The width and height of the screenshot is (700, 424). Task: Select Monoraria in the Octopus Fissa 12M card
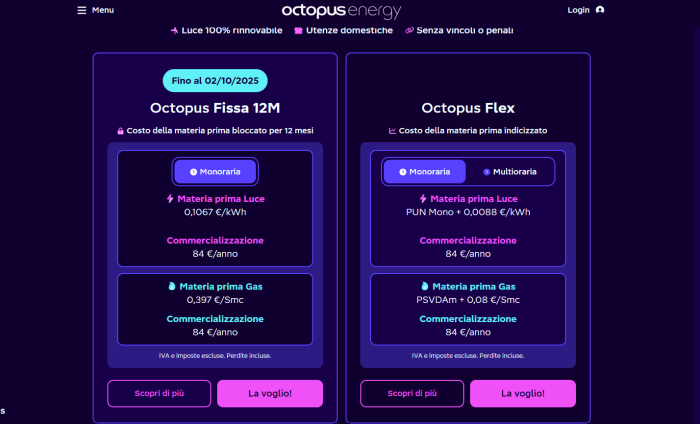pyautogui.click(x=215, y=172)
